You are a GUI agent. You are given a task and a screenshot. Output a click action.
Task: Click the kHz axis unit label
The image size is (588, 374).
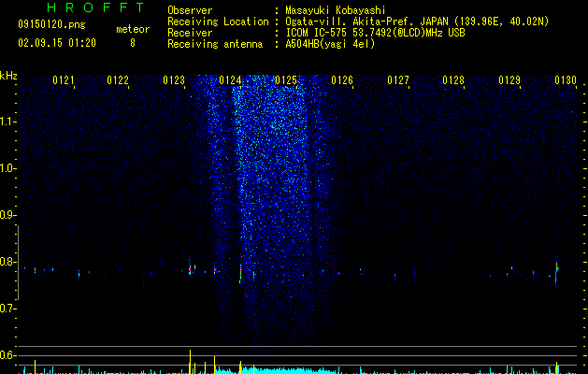click(x=8, y=76)
